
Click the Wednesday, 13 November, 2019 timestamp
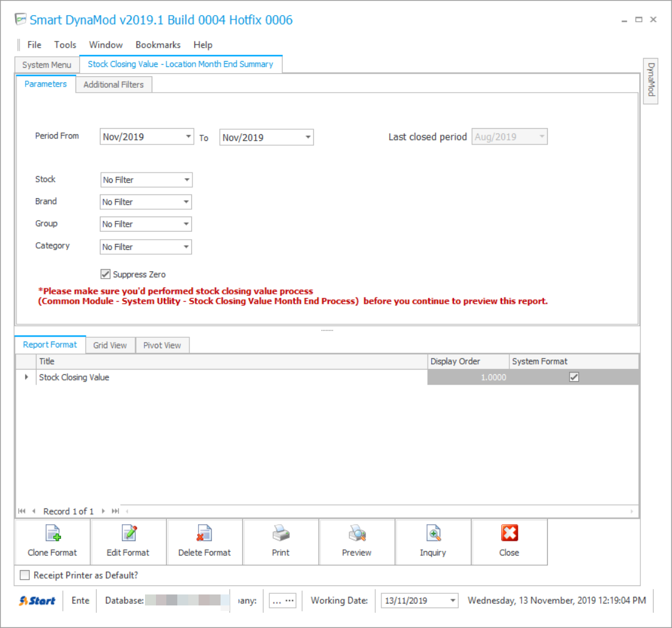[557, 601]
